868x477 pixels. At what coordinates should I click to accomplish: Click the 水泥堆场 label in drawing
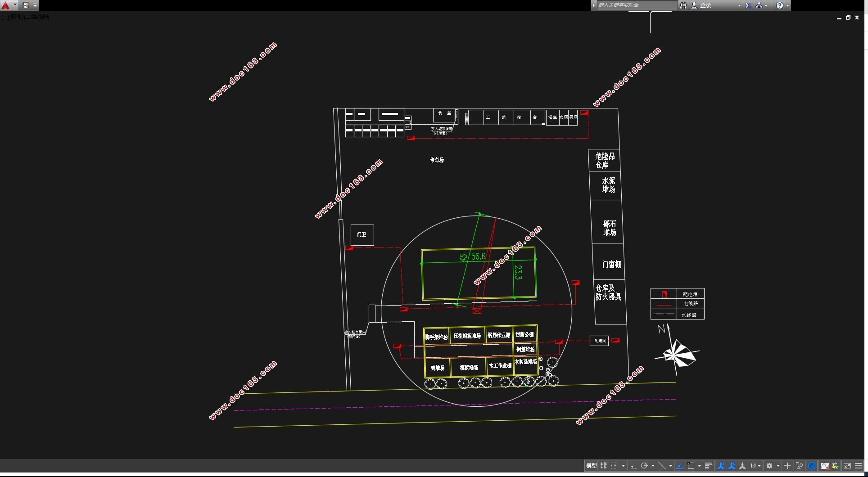point(608,185)
